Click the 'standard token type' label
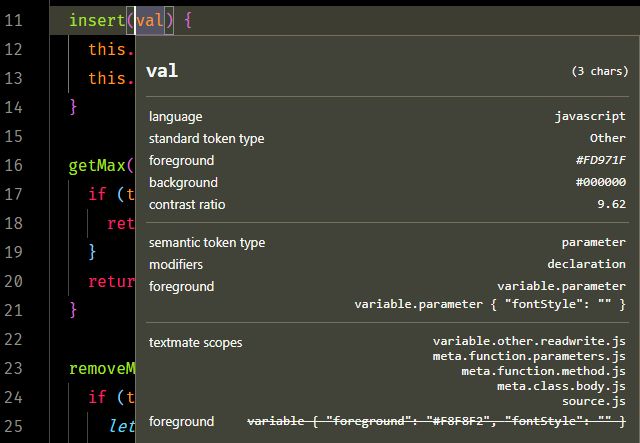Image resolution: width=640 pixels, height=443 pixels. click(x=207, y=138)
